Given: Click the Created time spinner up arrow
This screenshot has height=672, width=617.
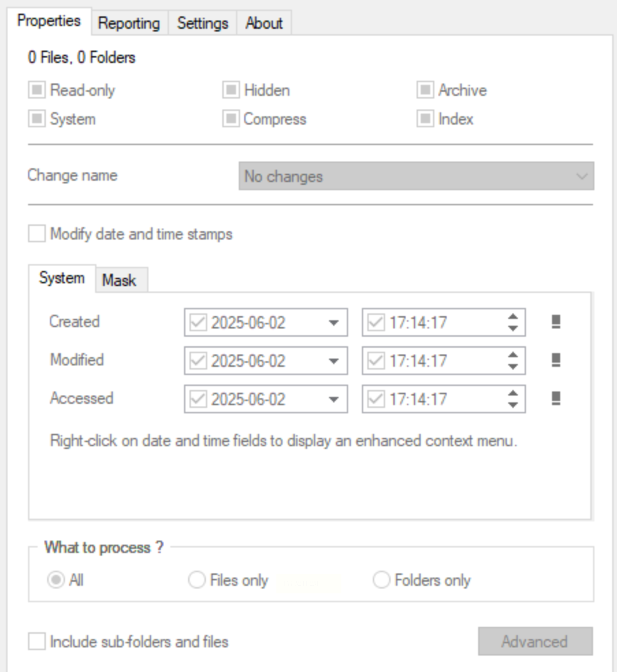Looking at the screenshot, I should click(x=513, y=317).
